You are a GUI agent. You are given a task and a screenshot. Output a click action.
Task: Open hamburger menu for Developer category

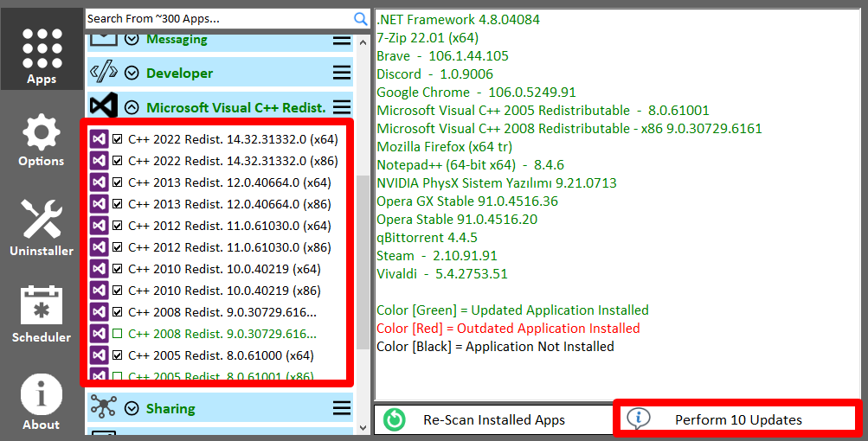342,73
